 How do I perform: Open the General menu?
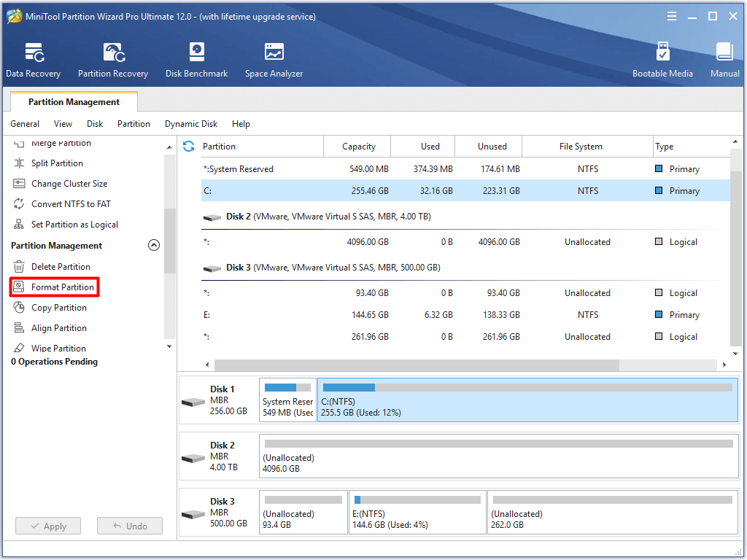tap(25, 124)
